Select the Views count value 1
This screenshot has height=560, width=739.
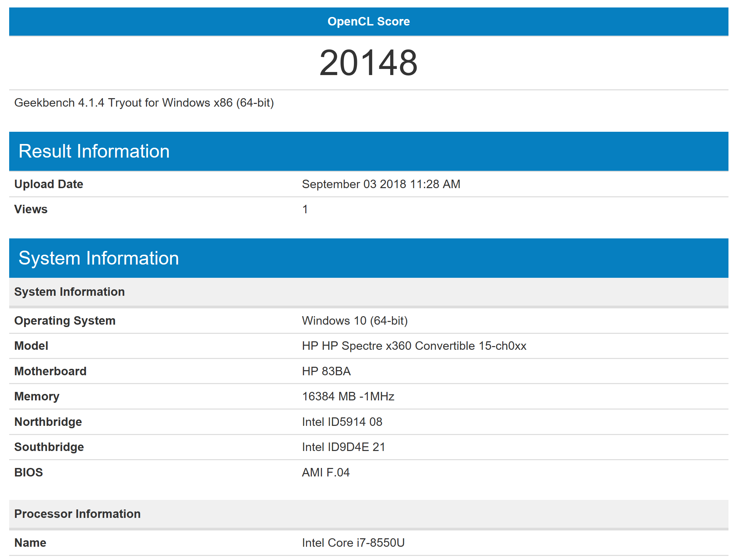(x=305, y=209)
